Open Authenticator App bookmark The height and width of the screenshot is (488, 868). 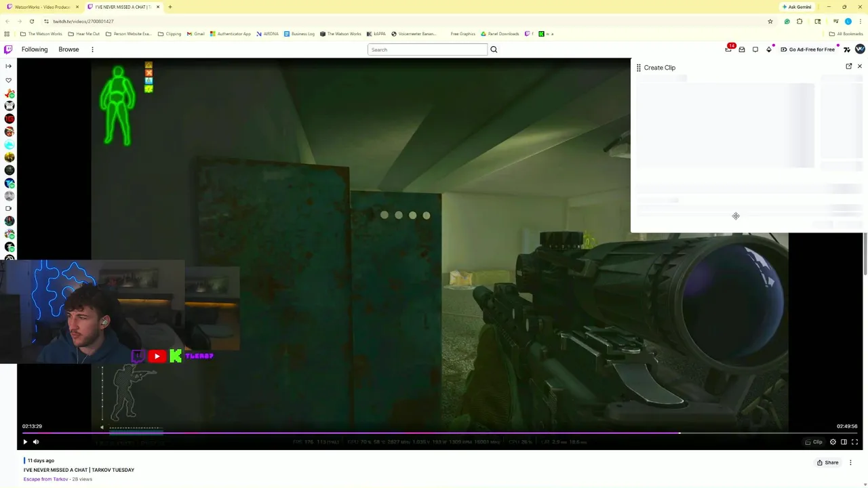pos(231,34)
